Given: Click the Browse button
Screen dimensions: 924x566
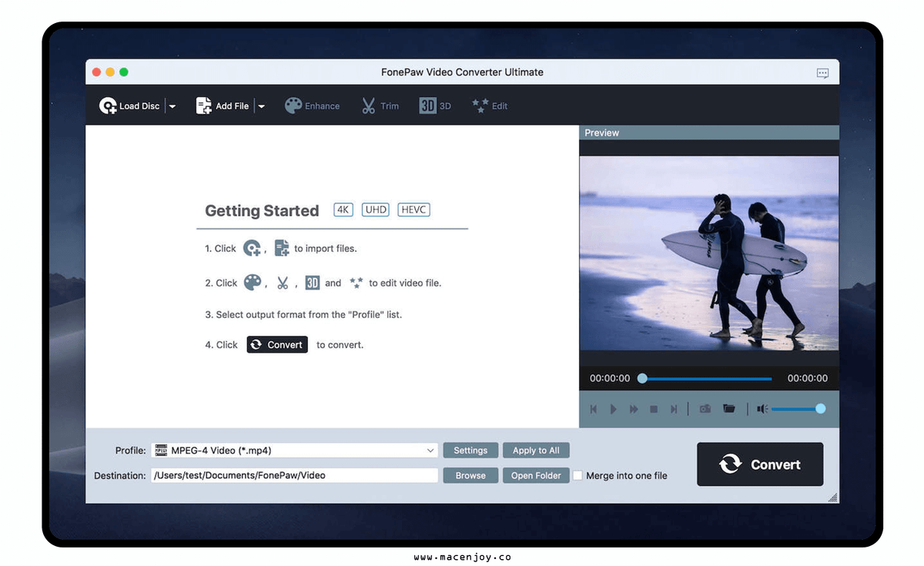Looking at the screenshot, I should coord(470,475).
